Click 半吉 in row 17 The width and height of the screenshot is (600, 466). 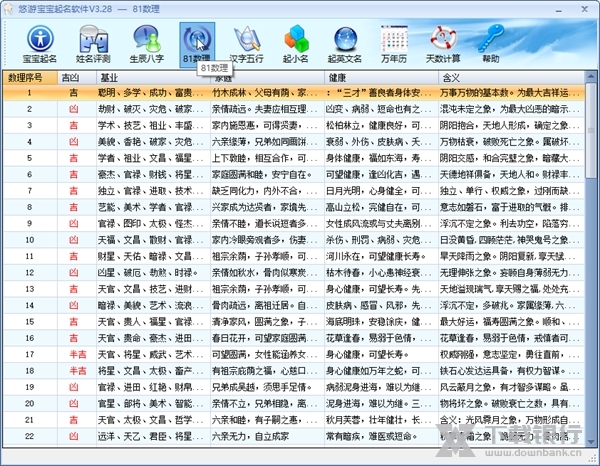78,355
